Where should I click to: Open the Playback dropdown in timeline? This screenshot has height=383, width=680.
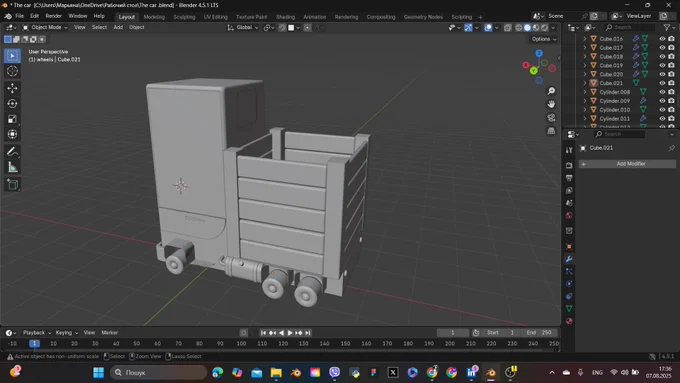(x=37, y=333)
